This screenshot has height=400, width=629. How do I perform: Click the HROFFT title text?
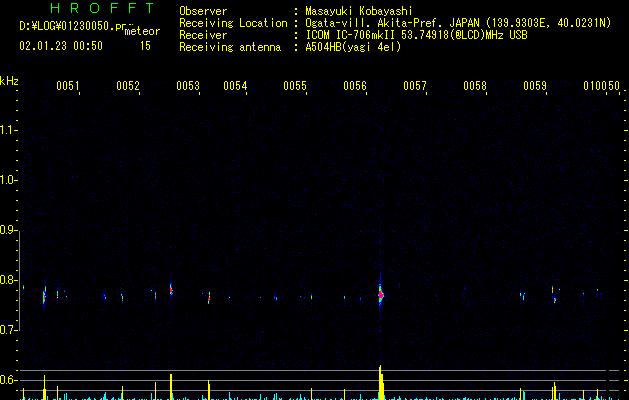[x=102, y=8]
